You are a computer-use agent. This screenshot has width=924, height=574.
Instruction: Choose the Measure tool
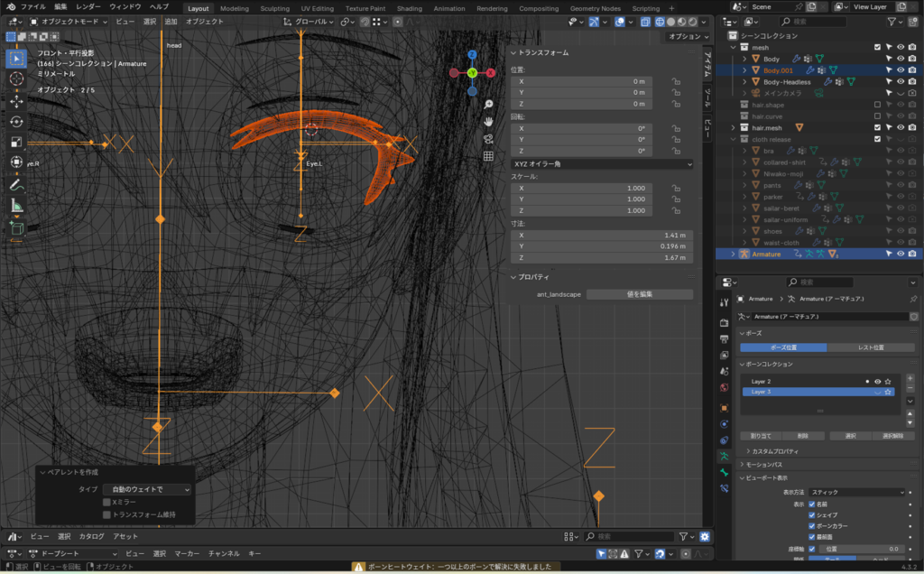pos(16,205)
